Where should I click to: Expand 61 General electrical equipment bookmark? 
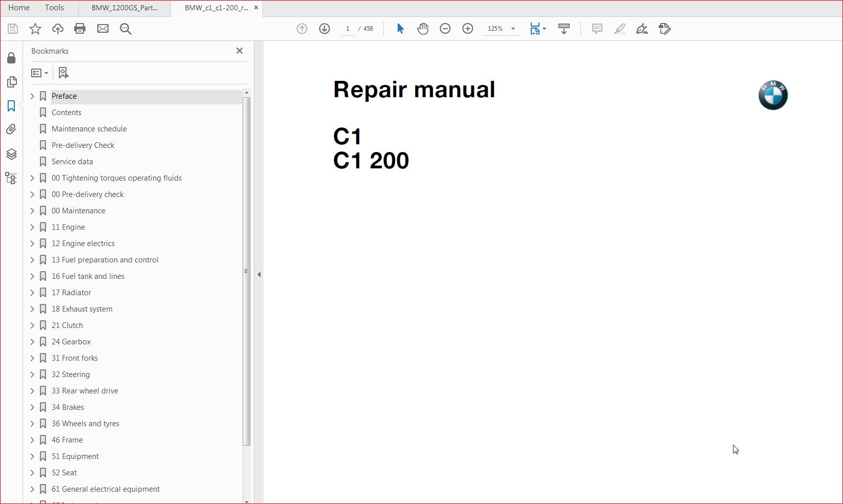(32, 489)
